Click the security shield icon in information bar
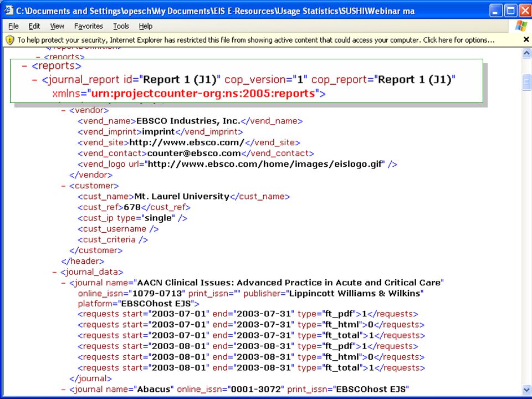 9,40
